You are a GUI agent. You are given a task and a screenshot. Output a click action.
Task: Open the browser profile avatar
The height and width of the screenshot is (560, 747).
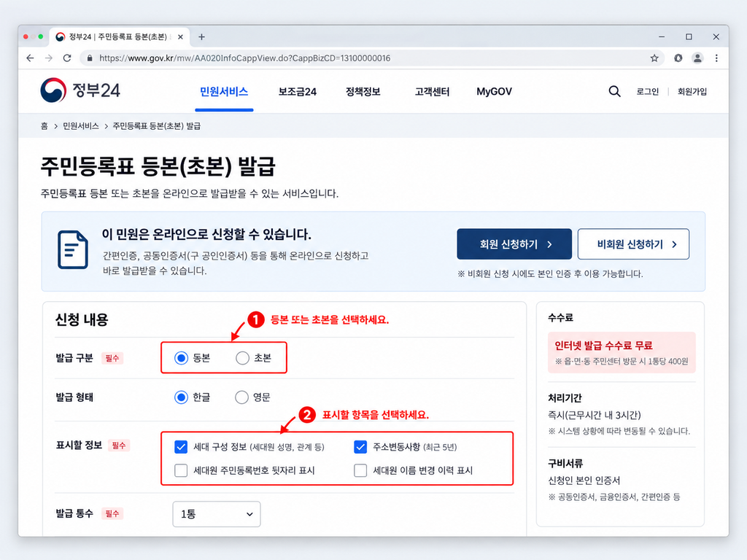[x=697, y=58]
